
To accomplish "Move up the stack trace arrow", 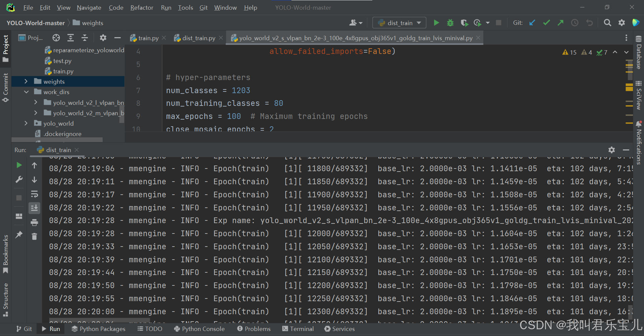I will (34, 165).
